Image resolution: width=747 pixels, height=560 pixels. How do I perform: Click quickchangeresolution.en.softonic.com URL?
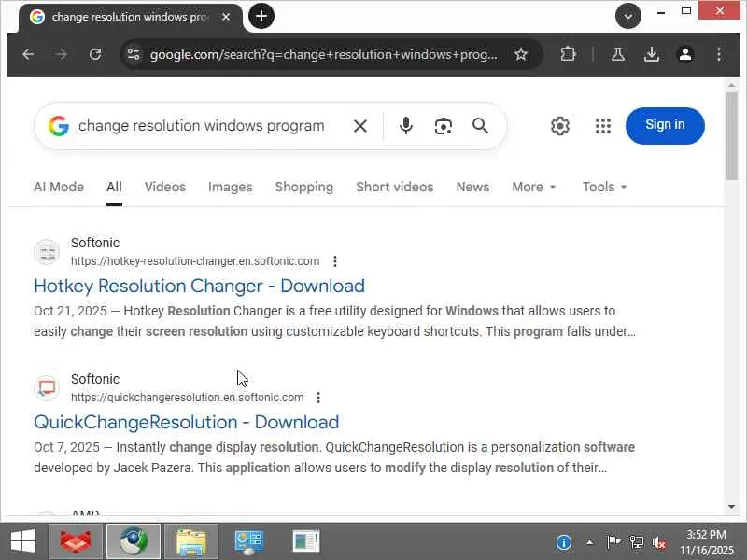pos(188,398)
